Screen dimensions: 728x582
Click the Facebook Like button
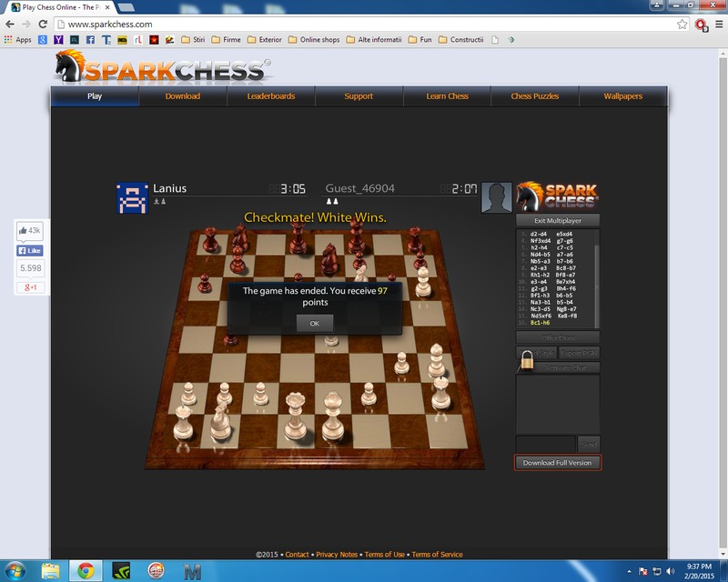[30, 251]
